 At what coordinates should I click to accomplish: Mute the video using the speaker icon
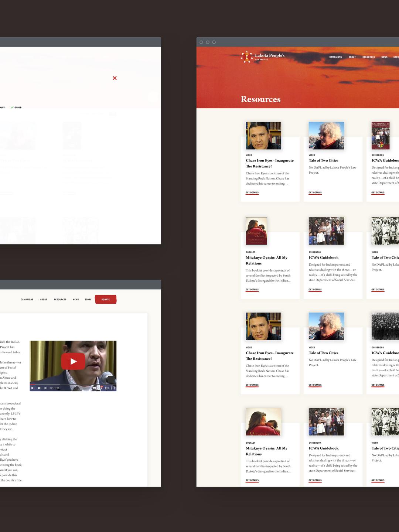click(x=46, y=388)
